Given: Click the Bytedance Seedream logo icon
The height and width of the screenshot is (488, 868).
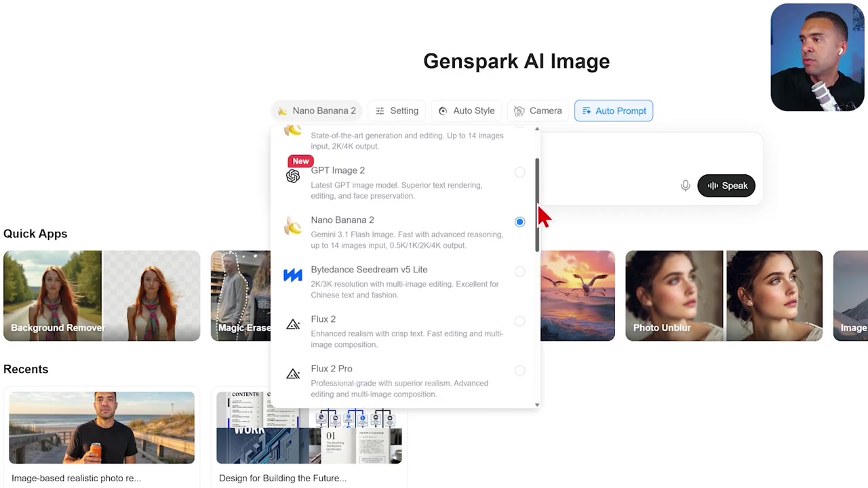Looking at the screenshot, I should [293, 275].
